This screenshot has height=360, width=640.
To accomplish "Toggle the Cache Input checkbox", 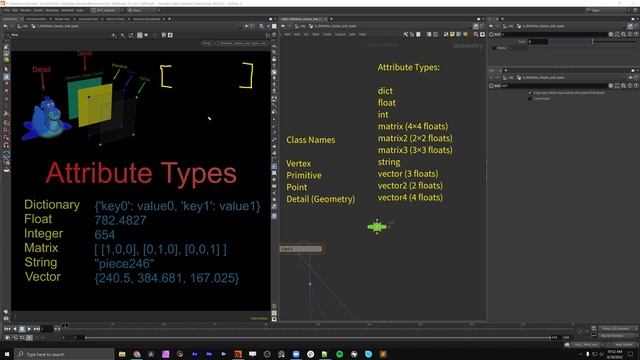I will click(x=530, y=98).
